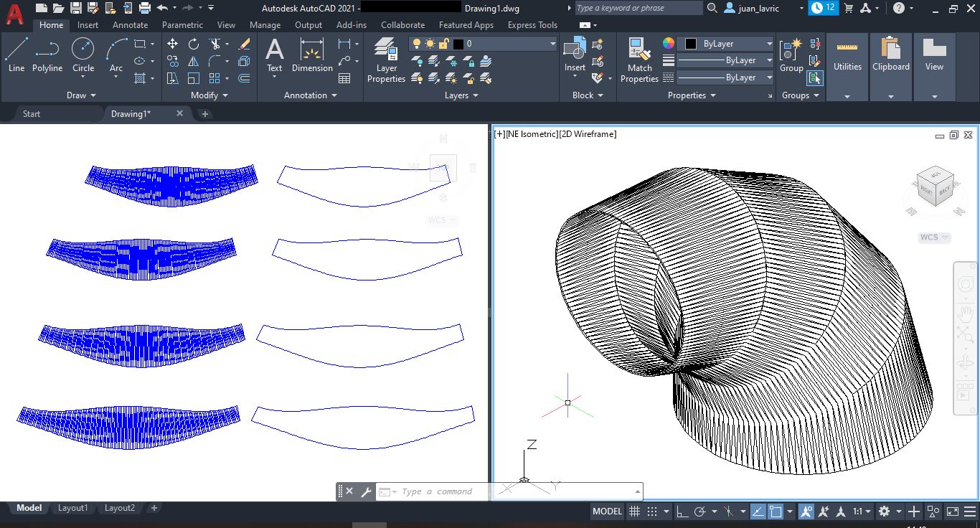
Task: Insert a Table from Annotation panel
Action: [344, 78]
